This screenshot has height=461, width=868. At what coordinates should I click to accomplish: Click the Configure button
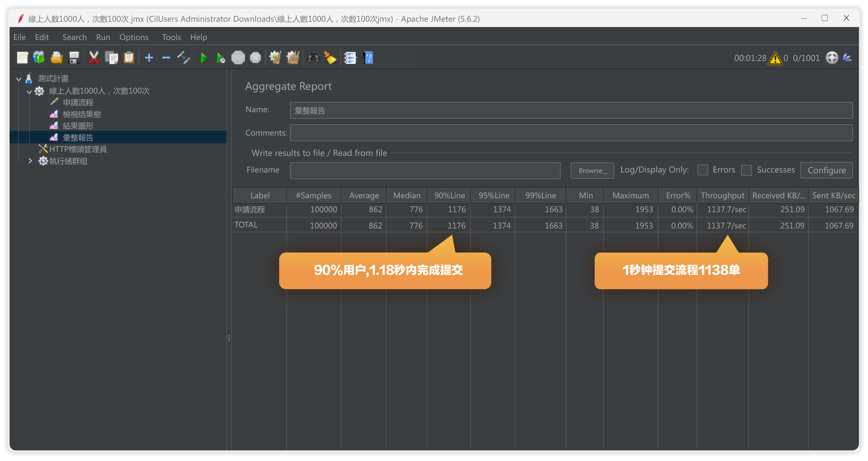(x=827, y=170)
